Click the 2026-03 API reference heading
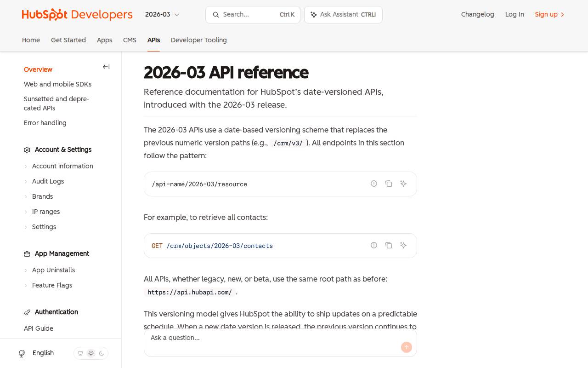The width and height of the screenshot is (588, 368). click(226, 73)
